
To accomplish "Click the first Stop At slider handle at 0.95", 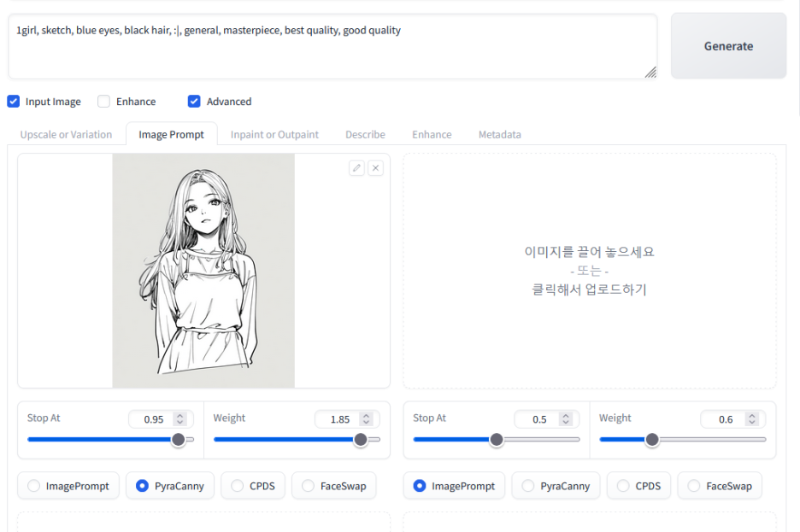I will (x=178, y=439).
